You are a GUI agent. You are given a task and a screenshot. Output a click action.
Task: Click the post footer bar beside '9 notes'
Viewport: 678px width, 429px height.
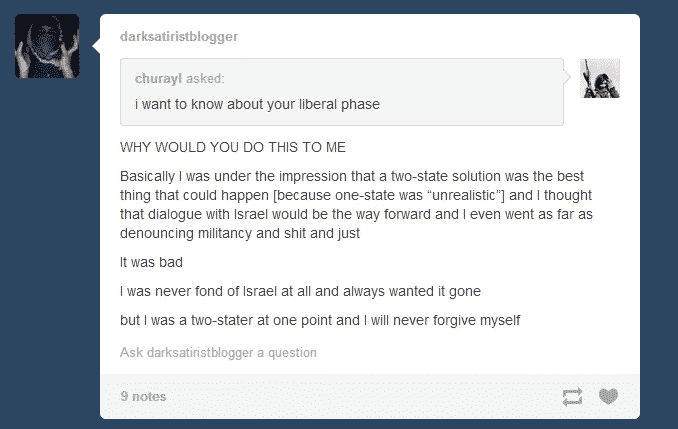363,396
